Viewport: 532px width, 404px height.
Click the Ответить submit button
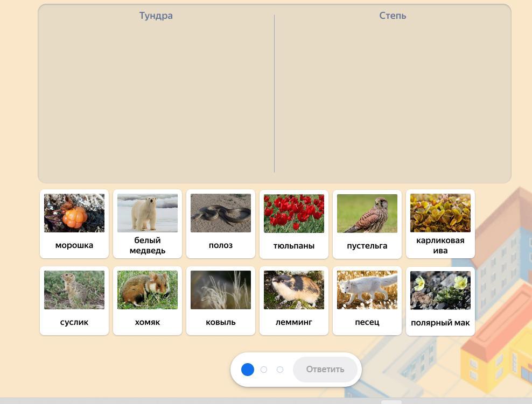[x=325, y=369]
